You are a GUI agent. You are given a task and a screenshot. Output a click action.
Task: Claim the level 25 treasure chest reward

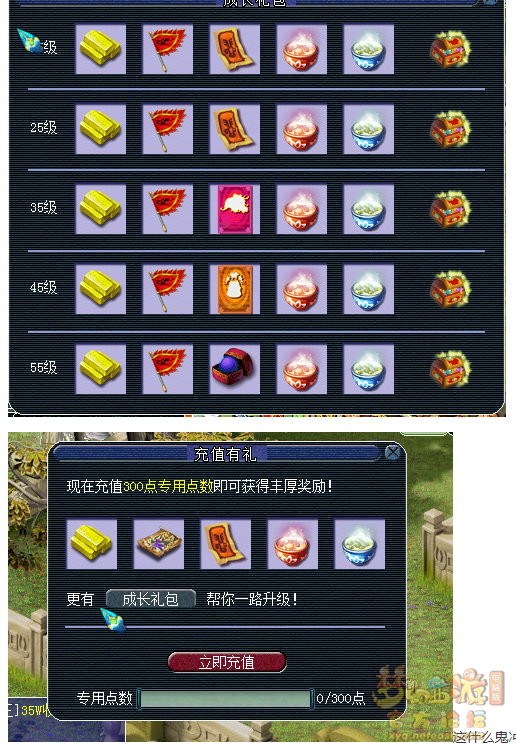pos(450,129)
